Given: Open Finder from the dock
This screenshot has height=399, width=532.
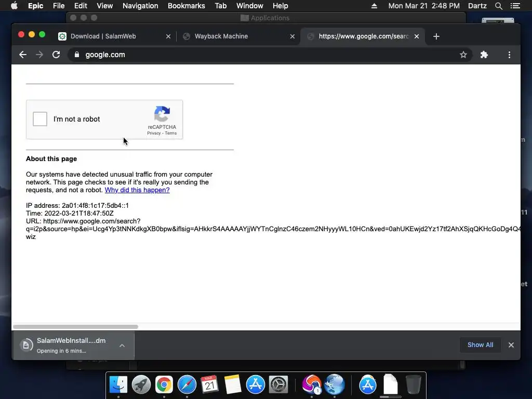Looking at the screenshot, I should click(118, 385).
